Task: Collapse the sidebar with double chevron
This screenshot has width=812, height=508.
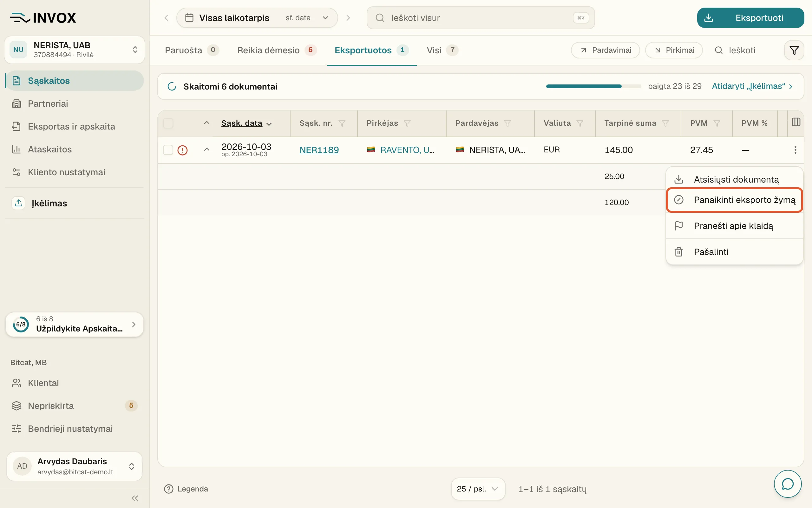Action: click(x=135, y=498)
